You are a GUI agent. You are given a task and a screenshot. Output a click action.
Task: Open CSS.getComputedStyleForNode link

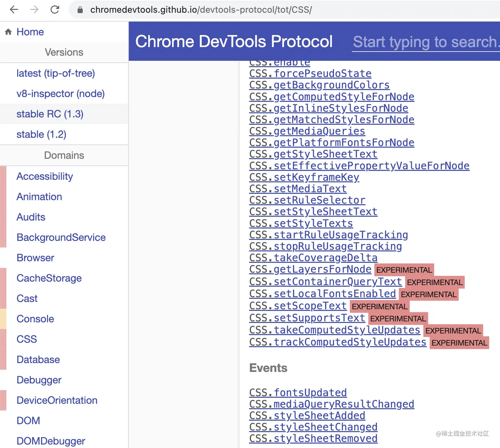tap(332, 97)
